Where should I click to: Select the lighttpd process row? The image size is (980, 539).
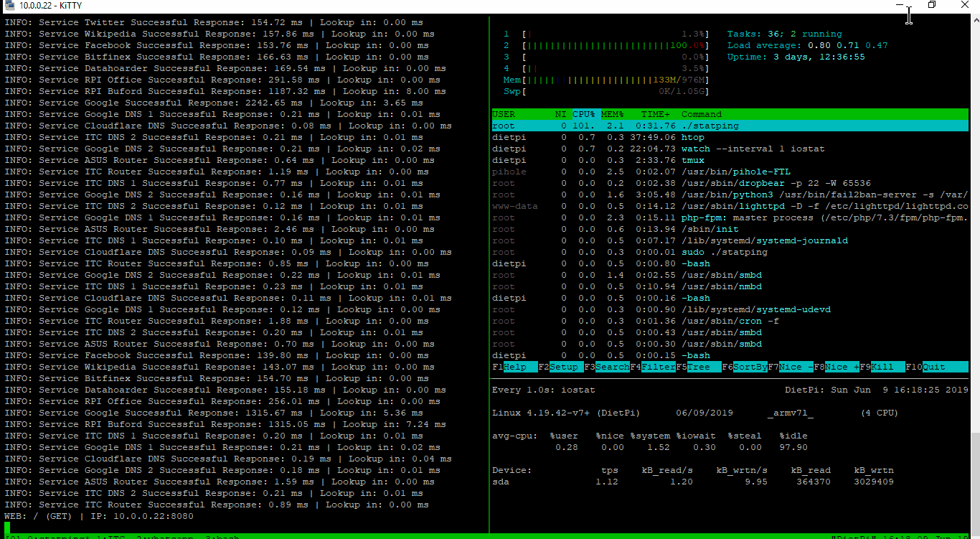point(730,206)
